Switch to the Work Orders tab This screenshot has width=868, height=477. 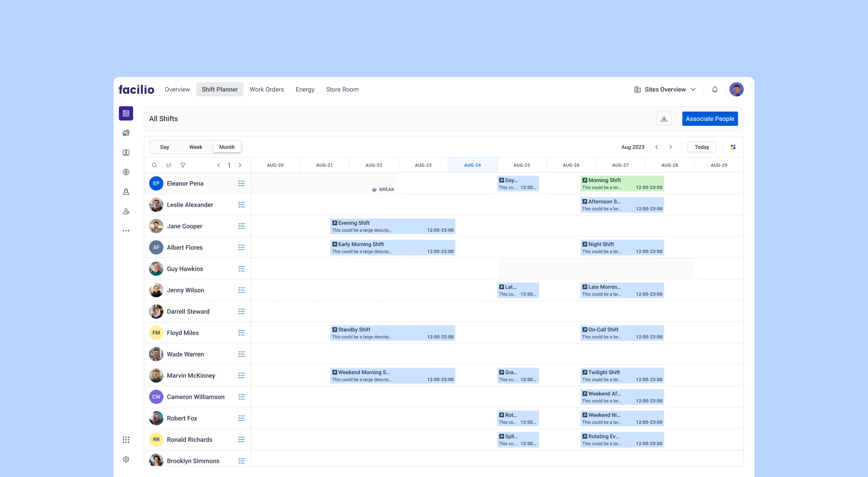pyautogui.click(x=267, y=89)
